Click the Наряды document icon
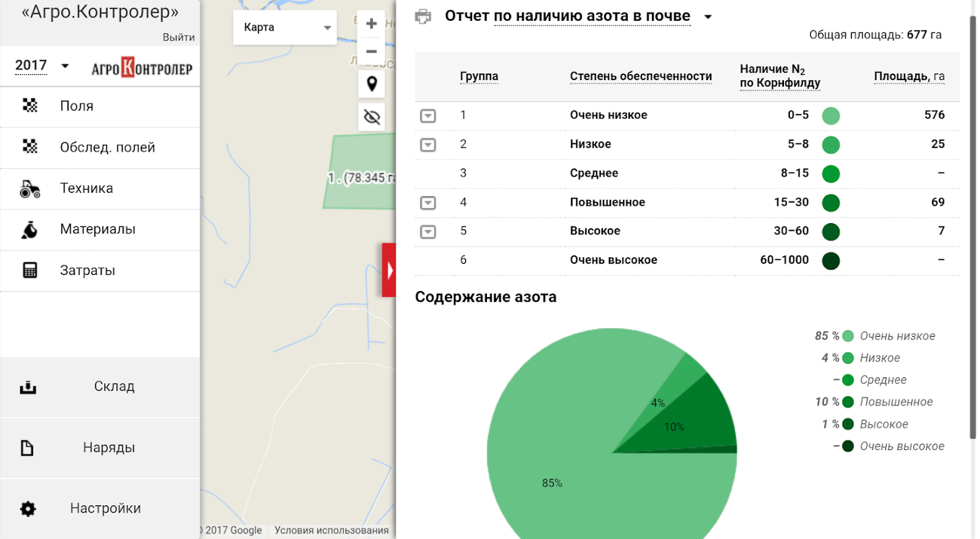Image resolution: width=980 pixels, height=539 pixels. (28, 448)
